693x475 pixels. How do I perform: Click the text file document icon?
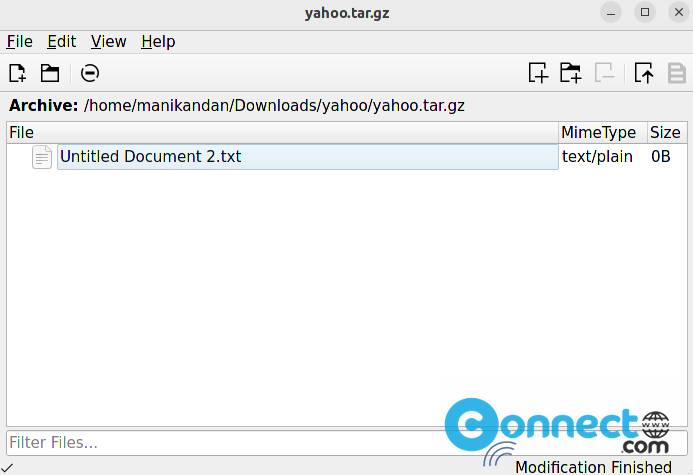click(x=42, y=156)
